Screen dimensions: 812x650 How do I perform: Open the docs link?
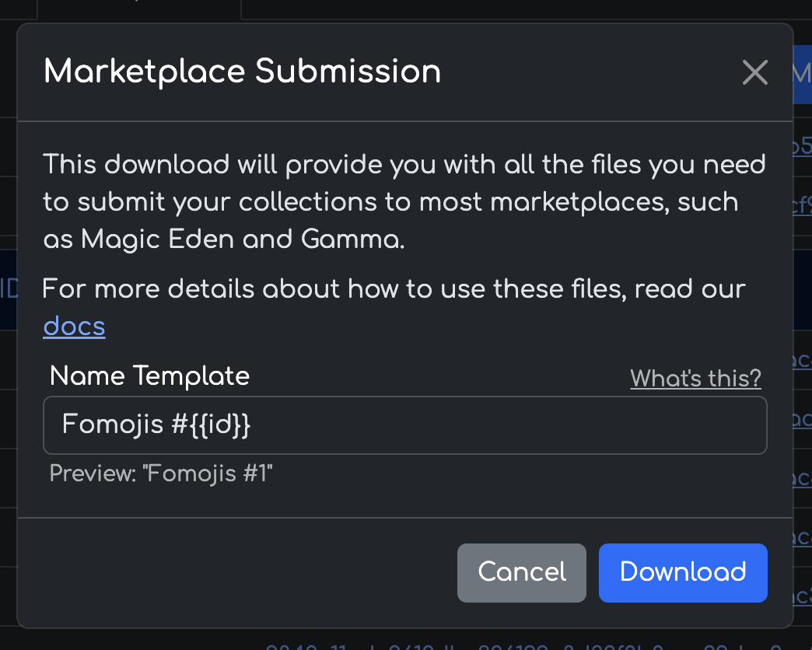[x=74, y=327]
